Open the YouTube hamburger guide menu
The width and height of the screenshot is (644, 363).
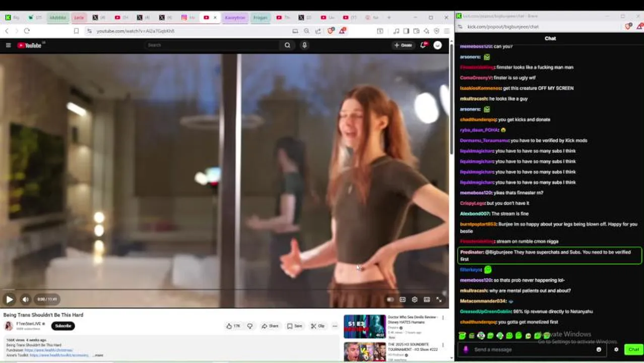(8, 45)
